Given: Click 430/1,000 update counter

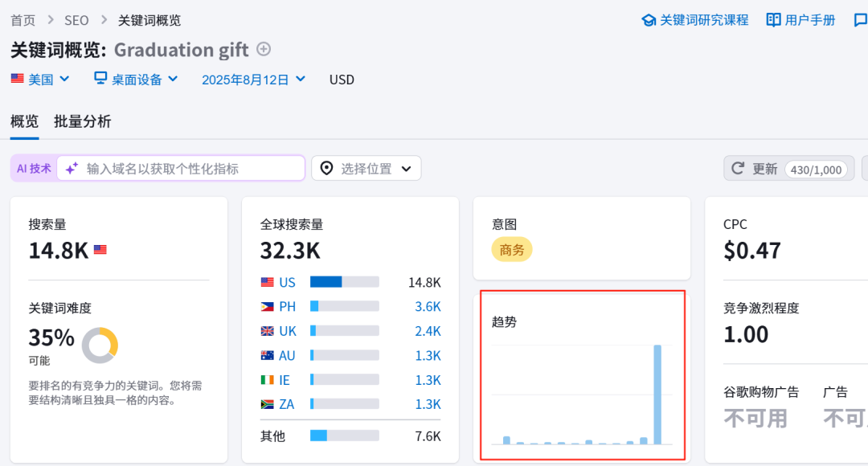Looking at the screenshot, I should pos(816,170).
